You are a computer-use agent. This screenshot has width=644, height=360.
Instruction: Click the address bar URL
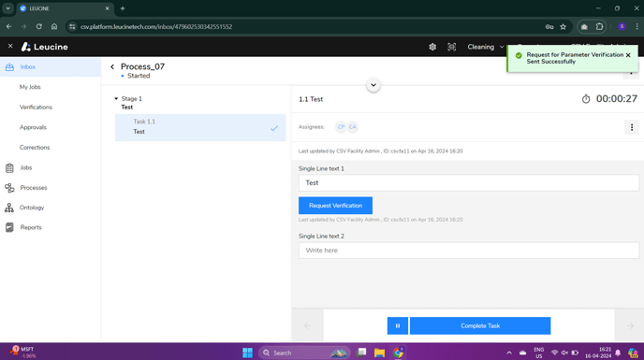click(156, 27)
